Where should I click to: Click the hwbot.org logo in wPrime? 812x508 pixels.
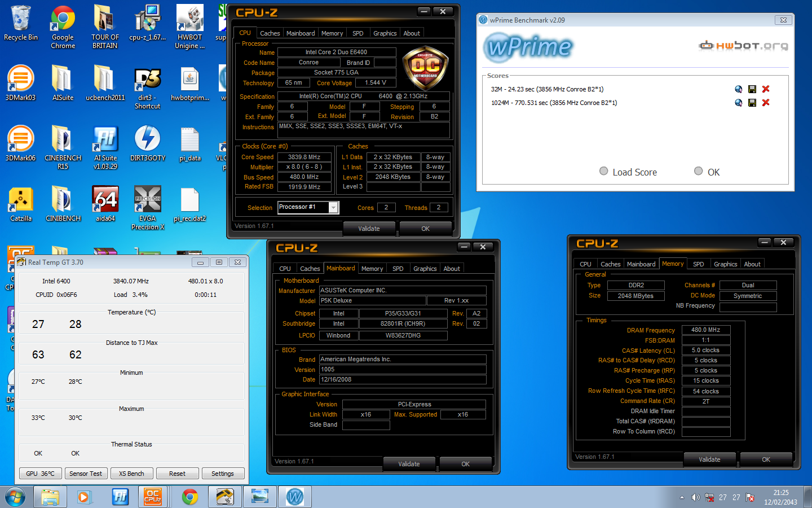coord(743,46)
